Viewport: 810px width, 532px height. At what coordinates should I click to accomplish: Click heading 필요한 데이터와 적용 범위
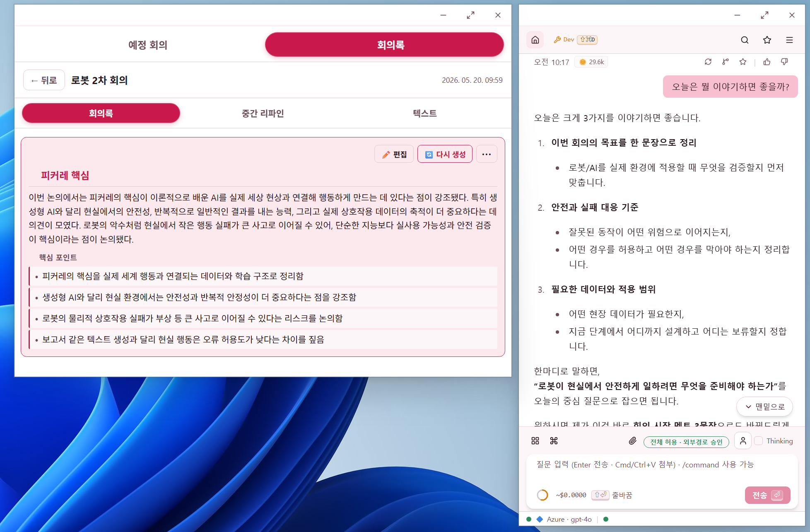tap(603, 289)
